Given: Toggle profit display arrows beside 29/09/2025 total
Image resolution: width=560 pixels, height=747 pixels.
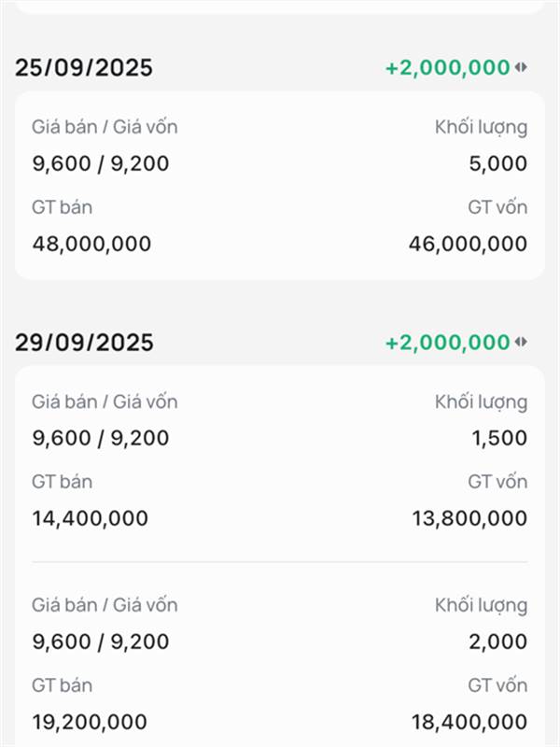Looking at the screenshot, I should coord(522,342).
